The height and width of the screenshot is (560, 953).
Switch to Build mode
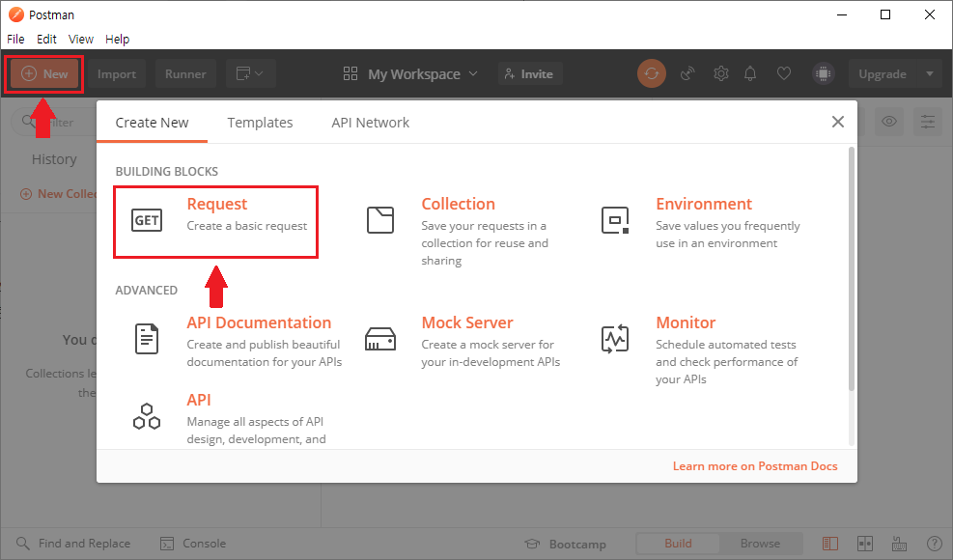pos(678,544)
